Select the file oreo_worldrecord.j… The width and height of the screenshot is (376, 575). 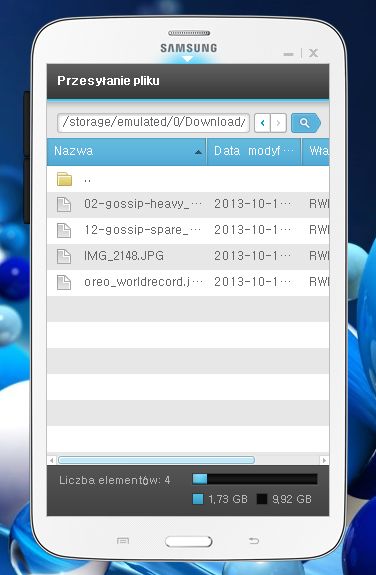[143, 282]
